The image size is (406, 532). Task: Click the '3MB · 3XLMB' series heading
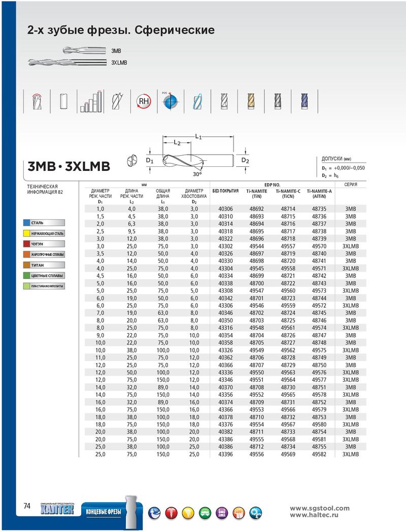click(69, 166)
